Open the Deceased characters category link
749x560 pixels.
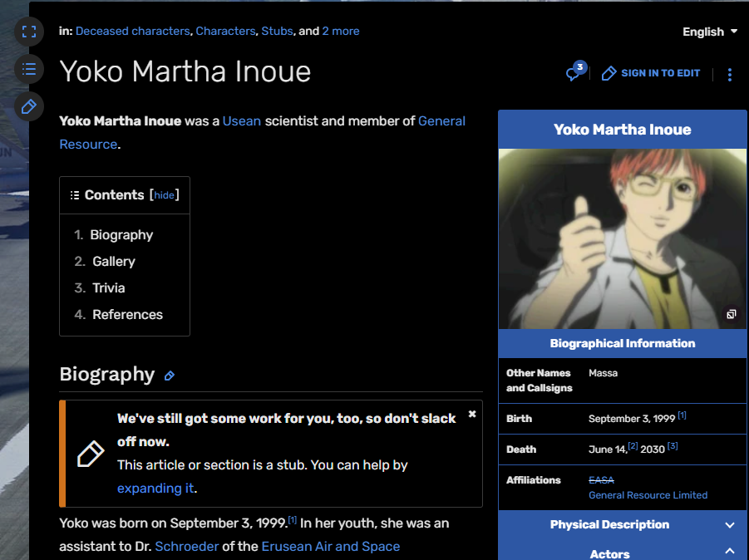point(133,31)
